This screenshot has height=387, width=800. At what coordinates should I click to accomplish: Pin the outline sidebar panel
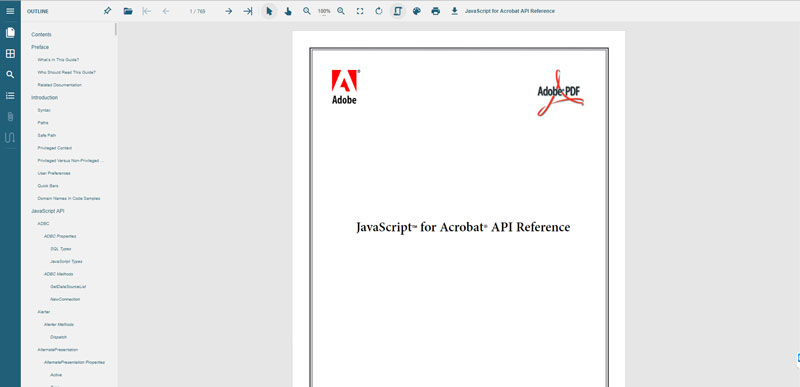coord(107,11)
